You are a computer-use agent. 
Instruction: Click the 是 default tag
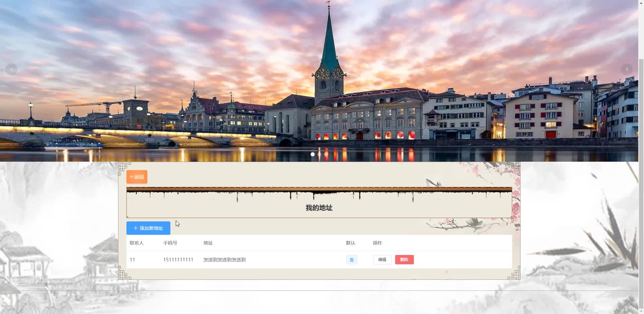352,260
